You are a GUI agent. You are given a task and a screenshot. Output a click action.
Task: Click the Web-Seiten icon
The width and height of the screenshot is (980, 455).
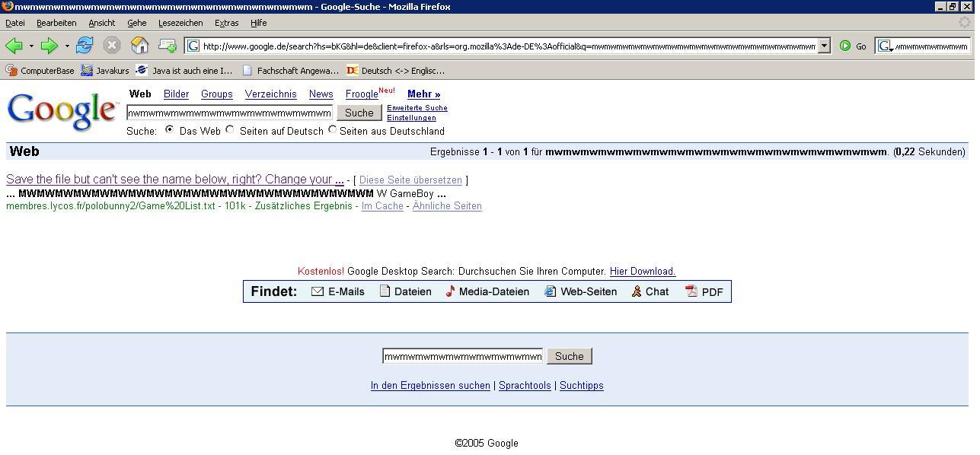click(x=550, y=291)
